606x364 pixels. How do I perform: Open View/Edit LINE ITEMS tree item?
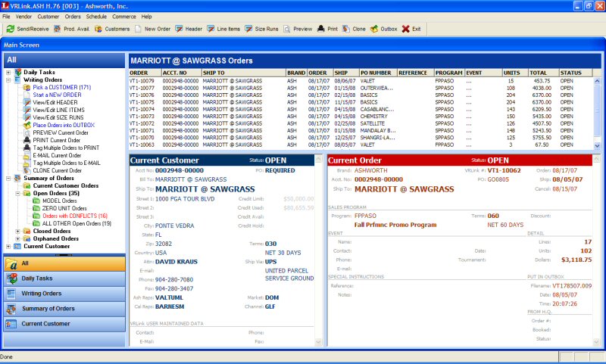[x=58, y=110]
